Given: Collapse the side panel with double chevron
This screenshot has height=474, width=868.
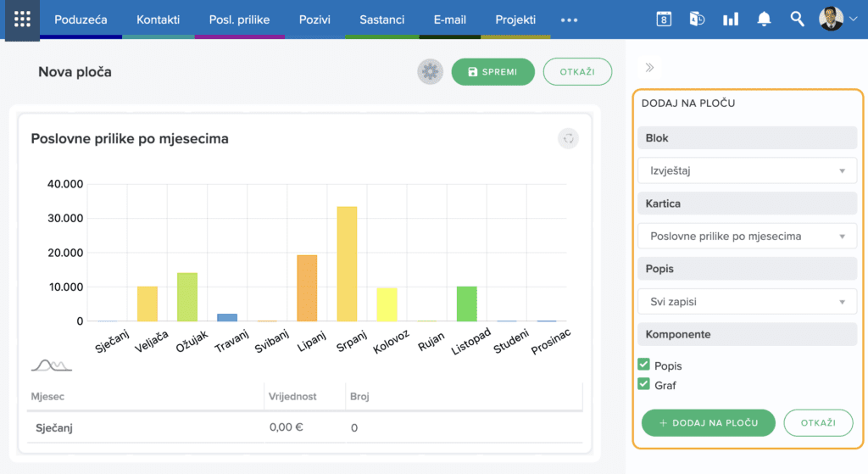Looking at the screenshot, I should [x=650, y=68].
